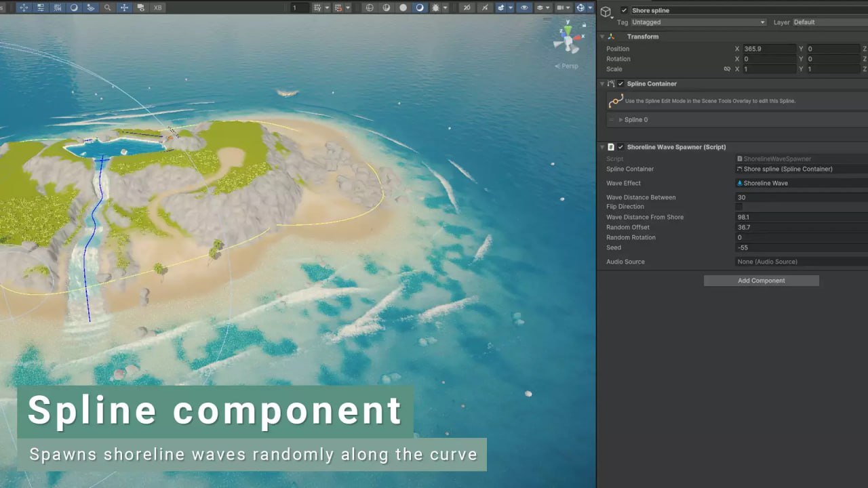Viewport: 868px width, 488px height.
Task: Enable the Flip Direction checkbox
Action: pos(738,207)
